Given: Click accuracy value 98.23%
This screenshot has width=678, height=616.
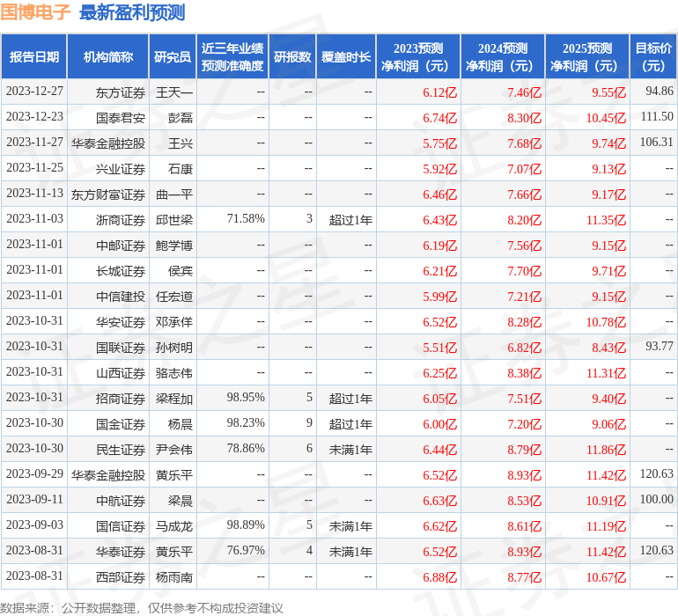Looking at the screenshot, I should 246,422.
